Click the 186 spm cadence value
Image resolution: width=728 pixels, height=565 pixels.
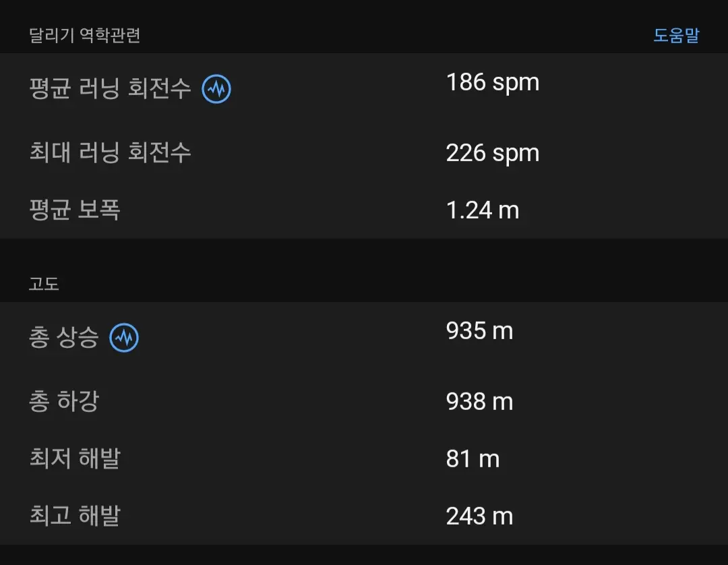[x=493, y=82]
